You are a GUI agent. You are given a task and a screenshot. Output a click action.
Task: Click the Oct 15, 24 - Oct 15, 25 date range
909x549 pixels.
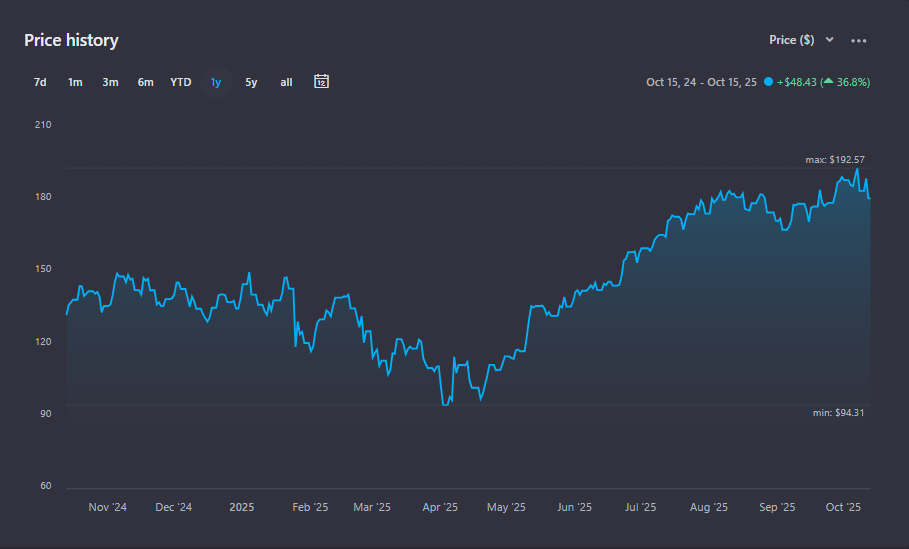[x=702, y=82]
